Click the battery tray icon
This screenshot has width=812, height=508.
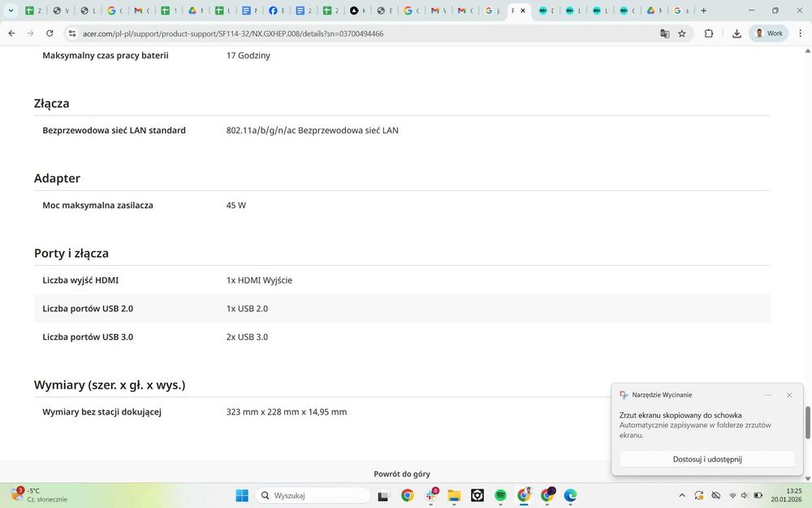click(x=758, y=496)
